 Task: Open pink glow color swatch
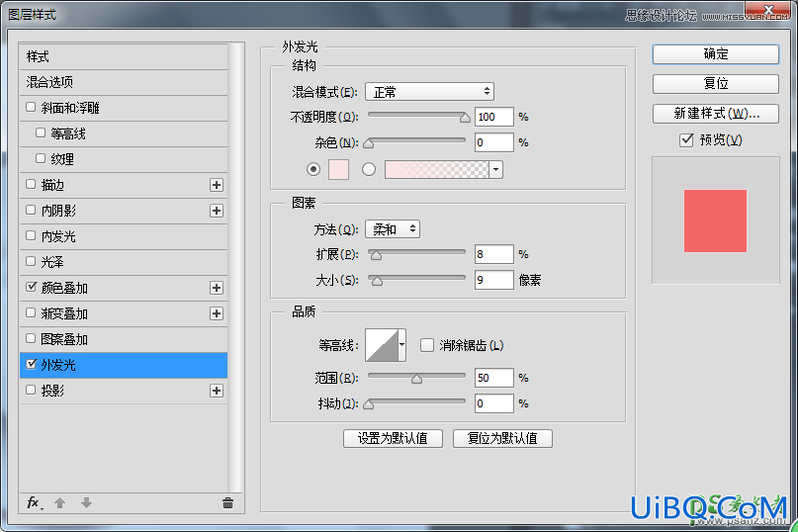(338, 169)
